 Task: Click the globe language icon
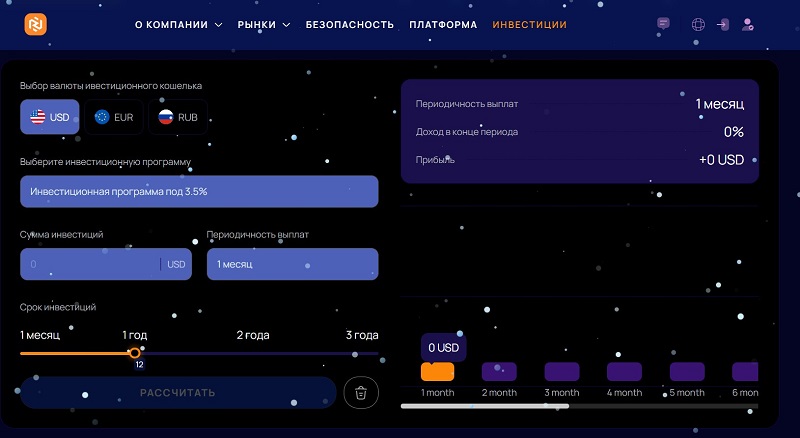point(697,24)
